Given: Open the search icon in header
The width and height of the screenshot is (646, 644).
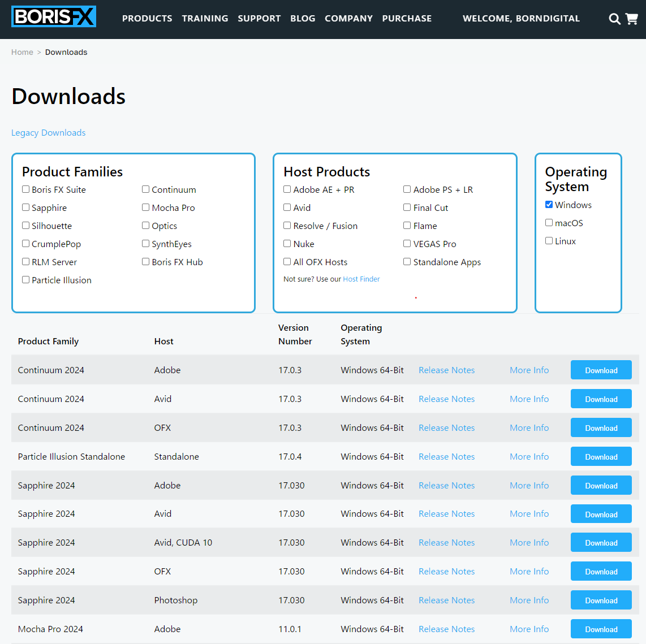Looking at the screenshot, I should tap(614, 19).
